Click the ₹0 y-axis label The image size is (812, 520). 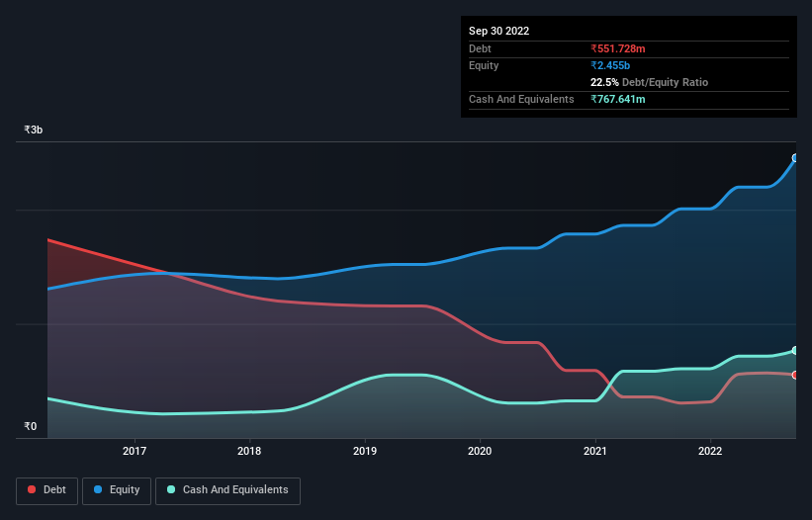(30, 426)
